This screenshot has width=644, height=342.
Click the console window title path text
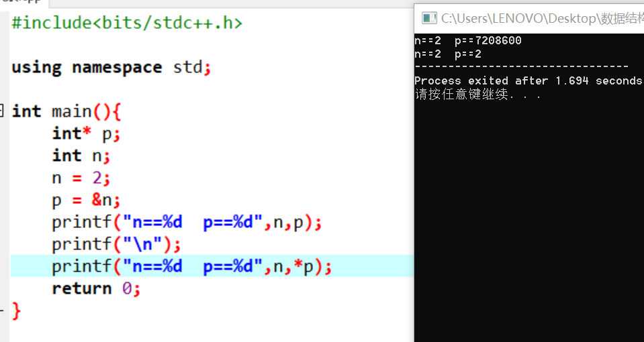click(x=542, y=19)
